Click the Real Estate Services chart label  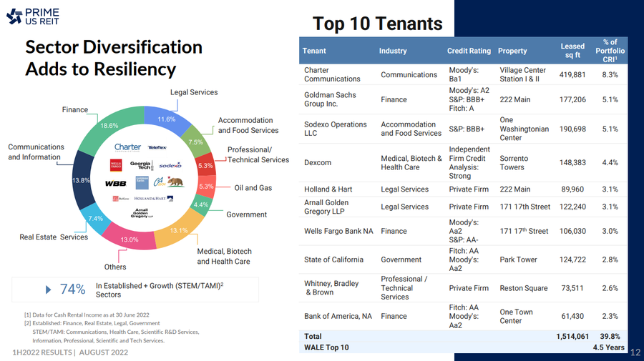[x=54, y=237]
